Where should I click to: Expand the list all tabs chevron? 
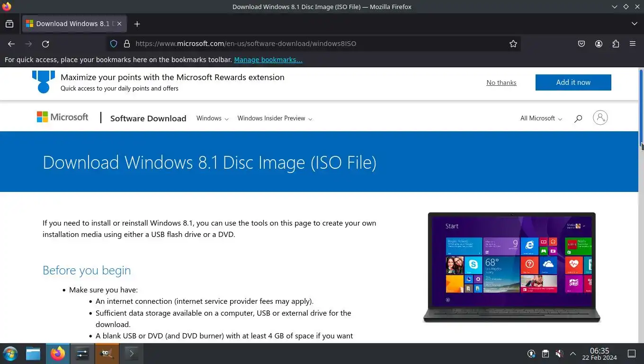635,24
